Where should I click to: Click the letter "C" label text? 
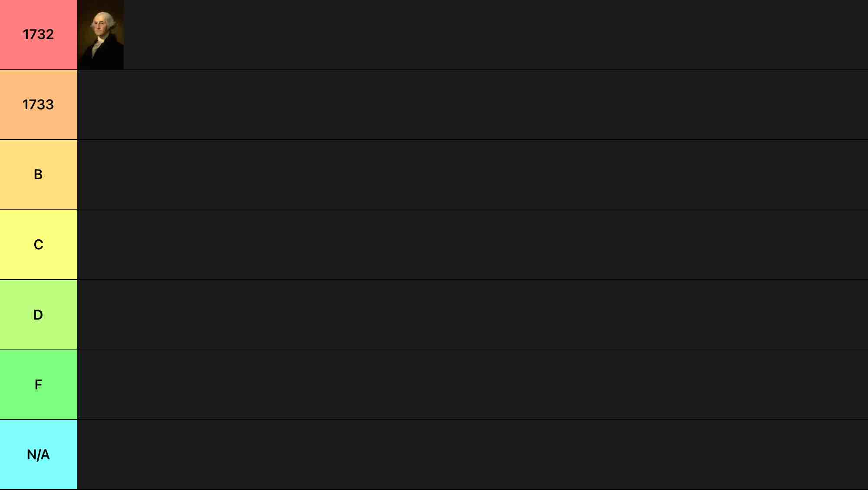38,245
